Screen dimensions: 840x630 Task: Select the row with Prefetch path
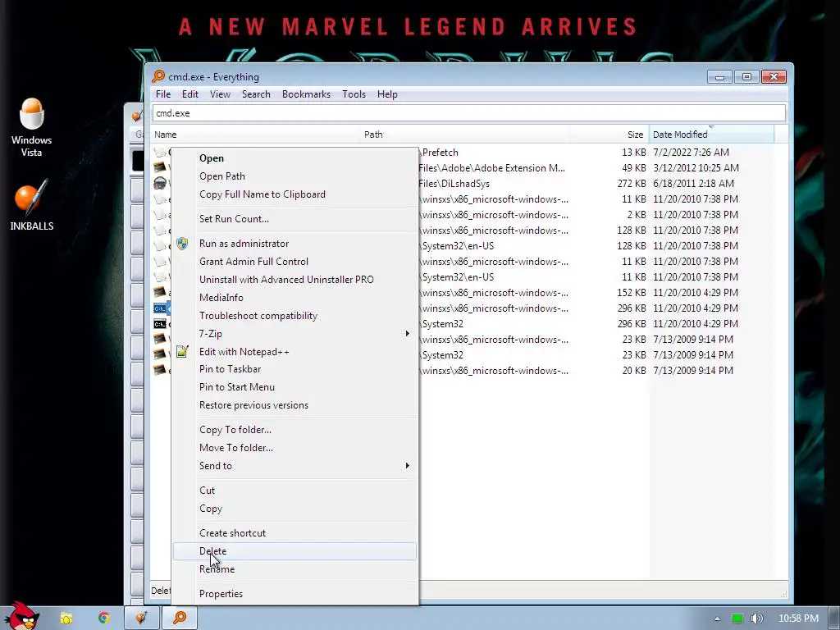468,153
